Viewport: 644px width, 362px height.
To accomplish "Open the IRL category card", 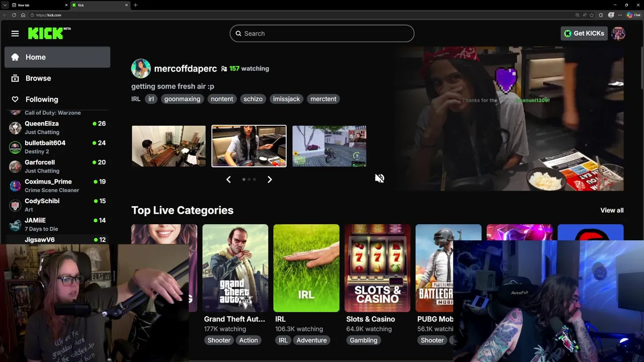I will (x=306, y=268).
